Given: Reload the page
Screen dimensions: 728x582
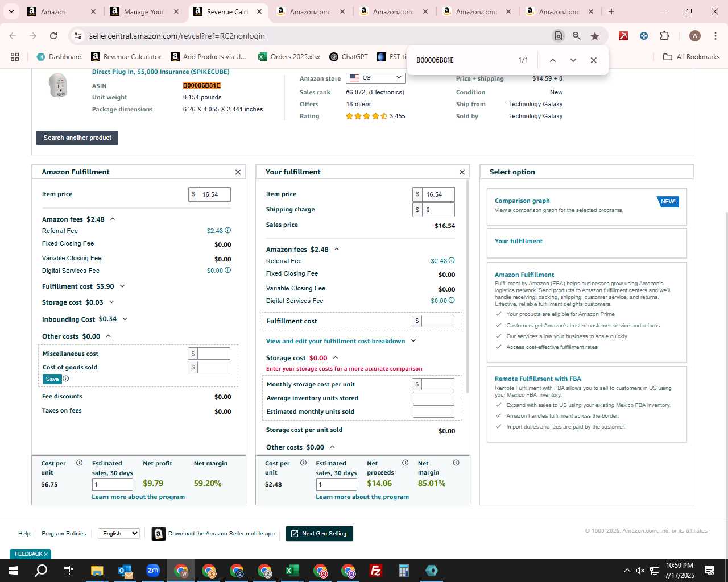Looking at the screenshot, I should pyautogui.click(x=53, y=36).
